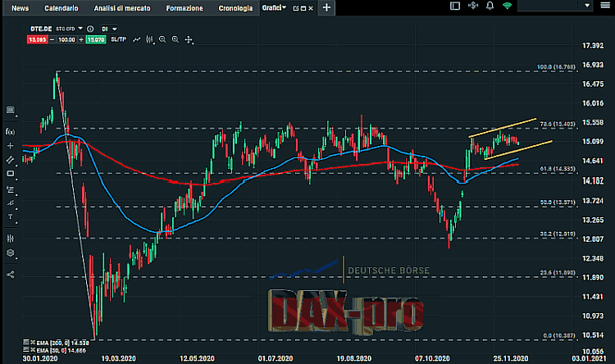The width and height of the screenshot is (615, 364).
Task: Toggle the SL/TP settings
Action: tap(118, 39)
